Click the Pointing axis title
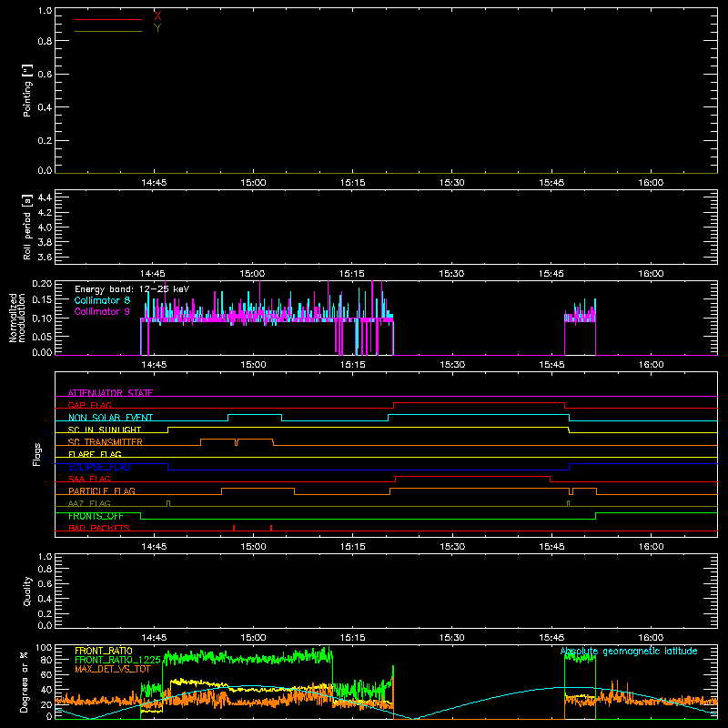The image size is (728, 728). [x=27, y=90]
